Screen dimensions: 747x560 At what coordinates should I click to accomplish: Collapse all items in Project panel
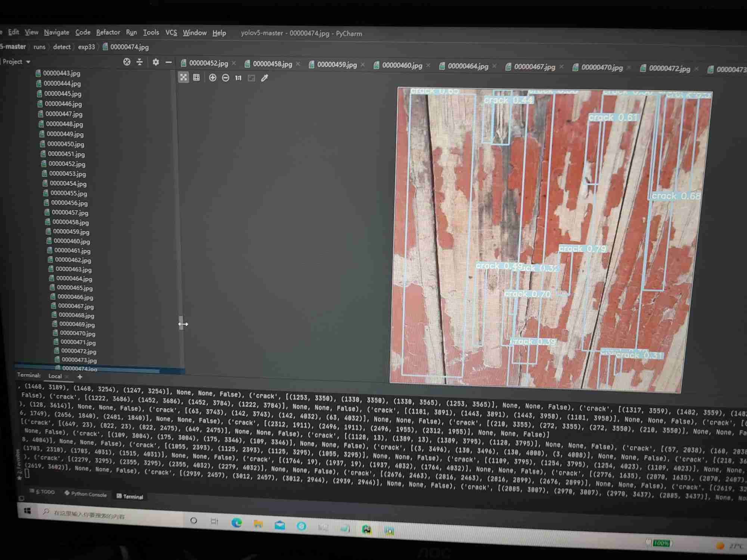coord(139,62)
